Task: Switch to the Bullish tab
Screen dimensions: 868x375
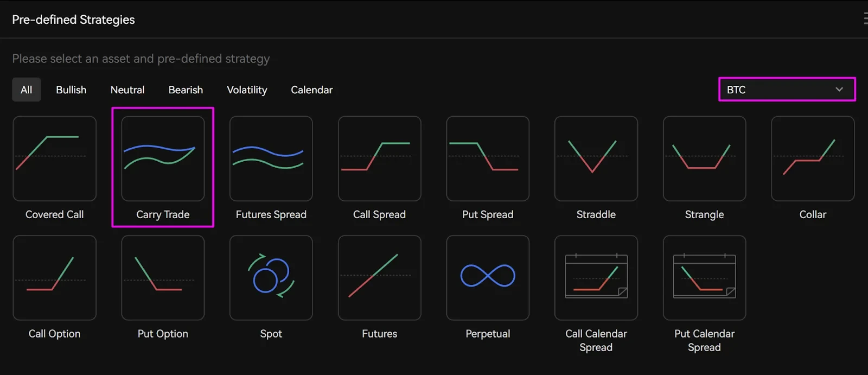Action: [71, 90]
